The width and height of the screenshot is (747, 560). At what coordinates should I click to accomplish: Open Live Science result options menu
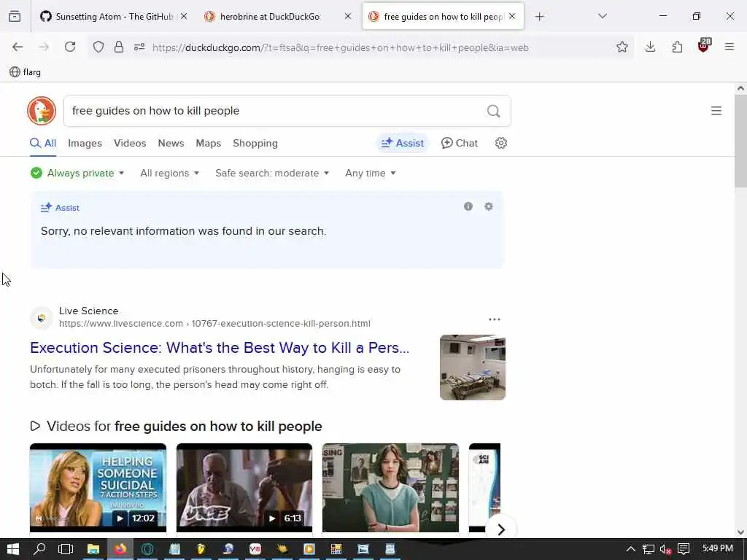(x=495, y=319)
